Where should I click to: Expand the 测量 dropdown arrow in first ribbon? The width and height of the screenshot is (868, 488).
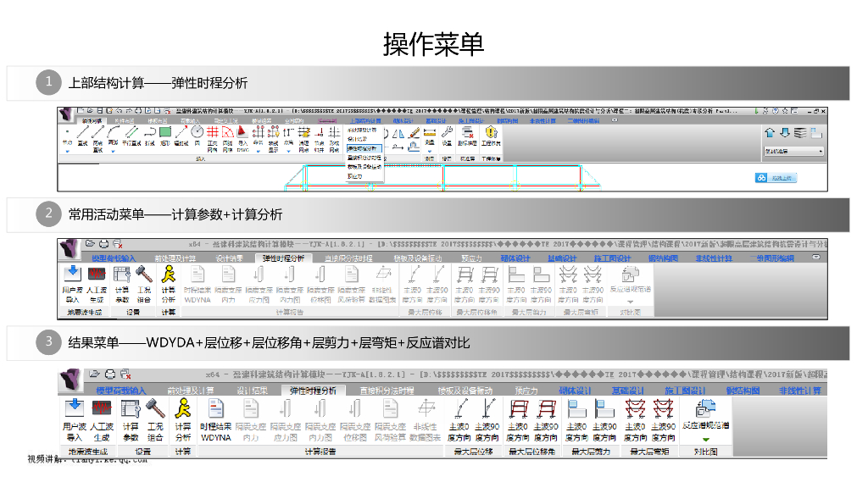[430, 151]
